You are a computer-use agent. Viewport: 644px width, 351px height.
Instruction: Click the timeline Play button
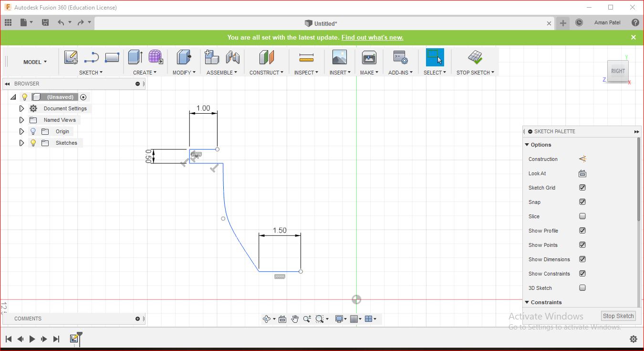pos(32,339)
